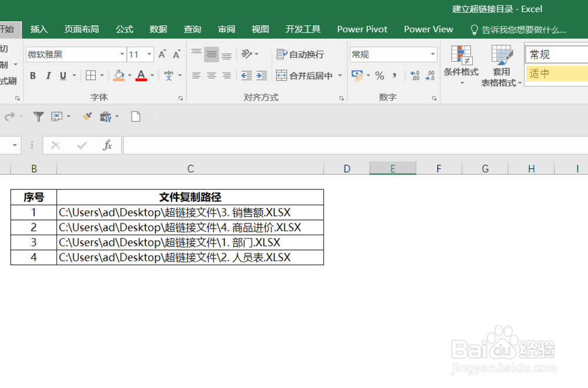This screenshot has width=588, height=388.
Task: Select 常规 cell style
Action: [557, 55]
